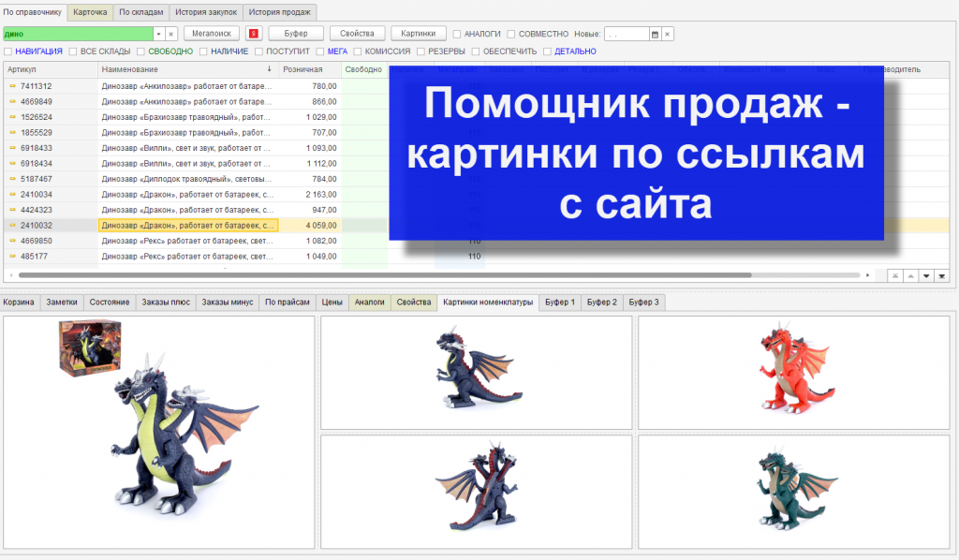The image size is (959, 560).
Task: Click the Новые date input field
Action: point(627,35)
